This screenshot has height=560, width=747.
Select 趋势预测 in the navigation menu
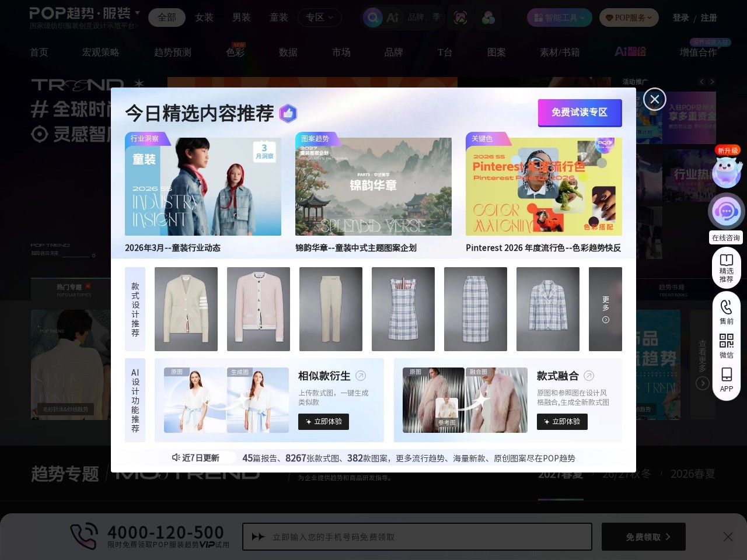(172, 52)
